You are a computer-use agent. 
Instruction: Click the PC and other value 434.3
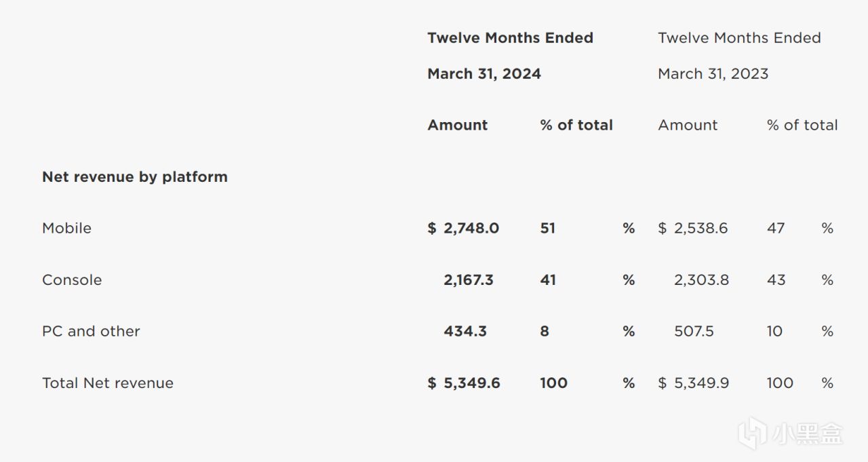point(465,332)
